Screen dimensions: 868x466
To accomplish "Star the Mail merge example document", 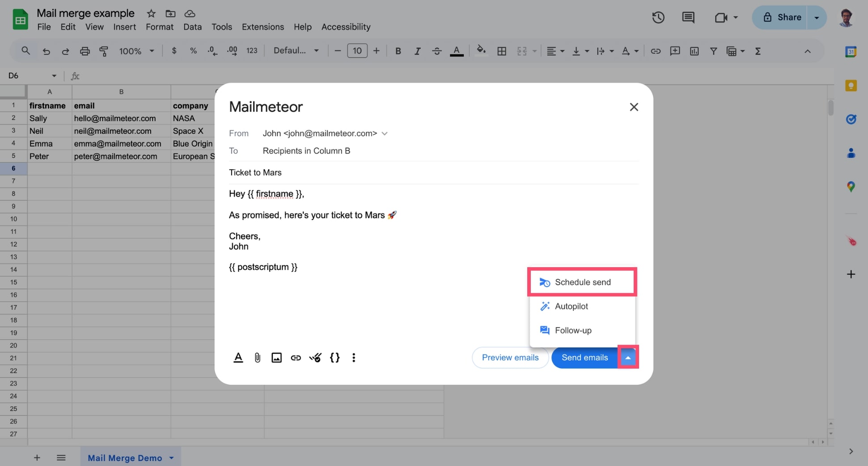I will click(151, 13).
